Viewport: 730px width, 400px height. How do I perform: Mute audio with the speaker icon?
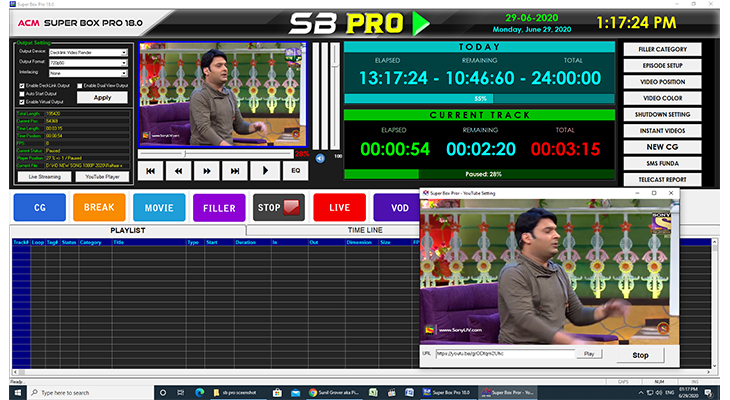tap(320, 157)
